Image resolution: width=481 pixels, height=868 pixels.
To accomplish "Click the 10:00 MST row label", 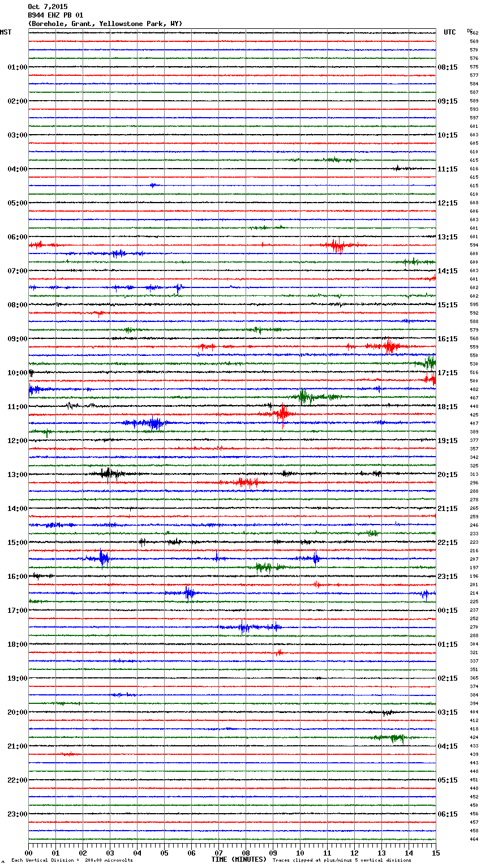I will click(18, 373).
